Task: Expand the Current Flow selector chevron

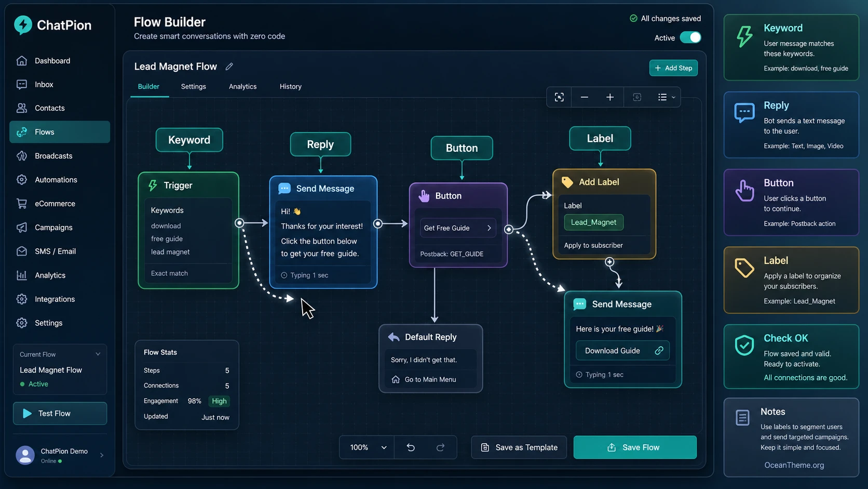Action: 98,354
